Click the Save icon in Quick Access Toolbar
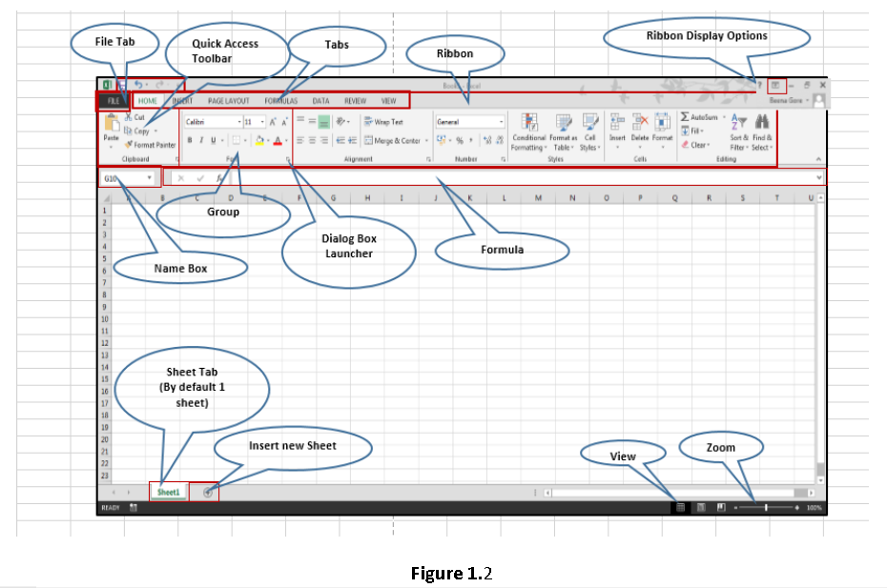Screen dimensions: 887x588 tap(122, 86)
